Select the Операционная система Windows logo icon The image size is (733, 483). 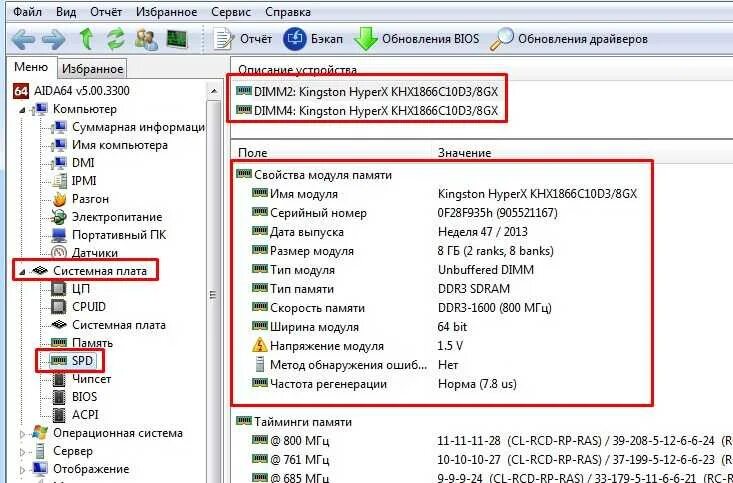(x=40, y=433)
